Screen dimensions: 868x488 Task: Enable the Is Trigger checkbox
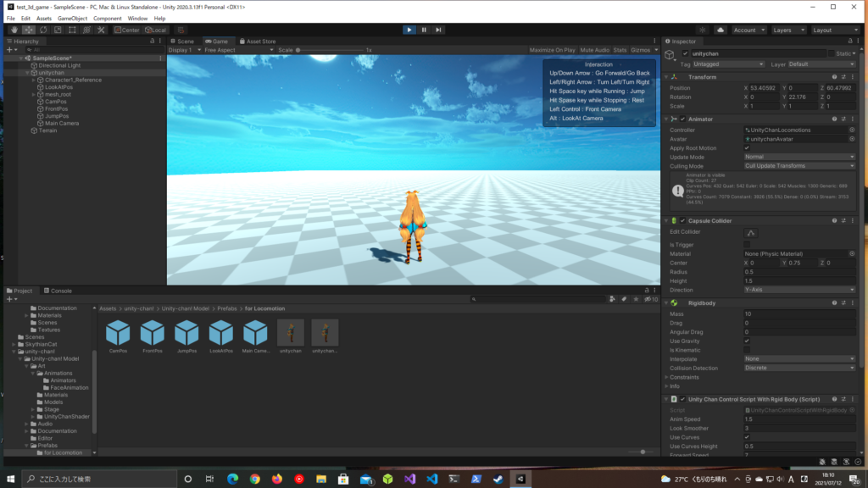[x=747, y=244]
